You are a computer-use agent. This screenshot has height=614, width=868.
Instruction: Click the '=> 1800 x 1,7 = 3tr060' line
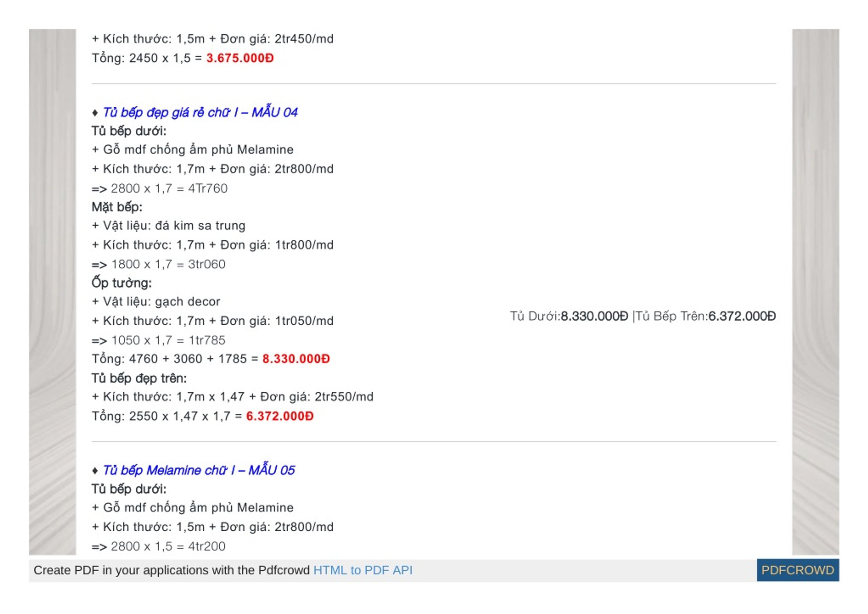click(158, 264)
